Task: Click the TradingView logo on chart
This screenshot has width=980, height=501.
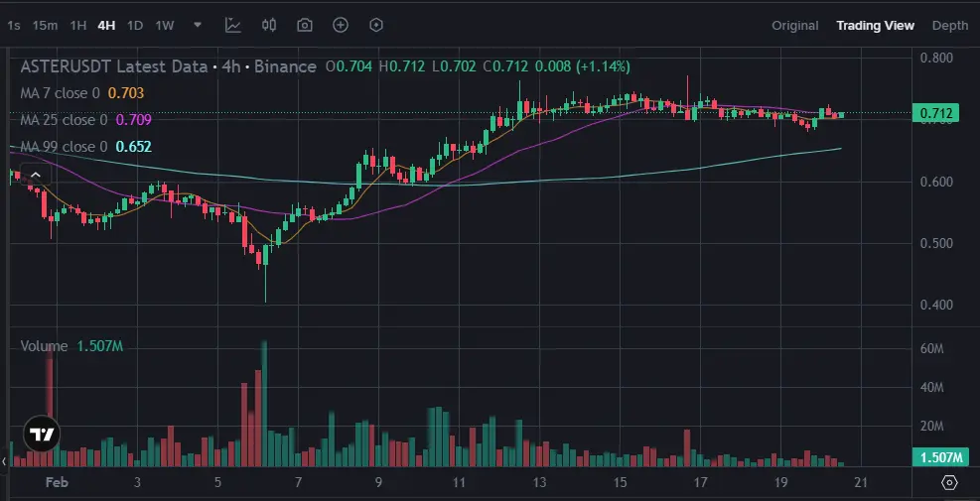Action: [x=42, y=434]
